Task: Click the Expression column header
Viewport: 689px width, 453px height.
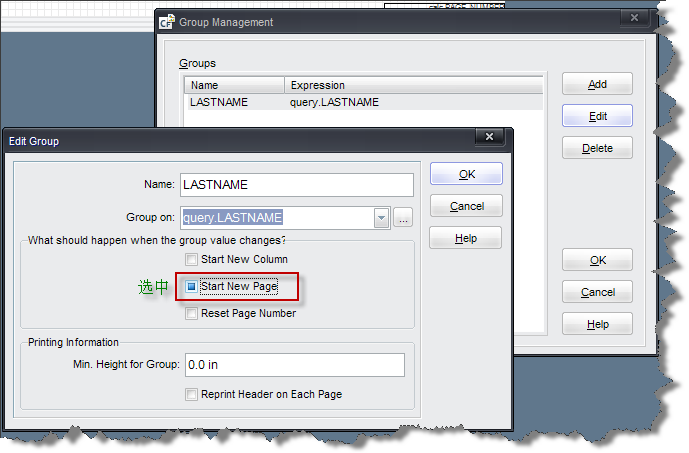Action: (414, 85)
